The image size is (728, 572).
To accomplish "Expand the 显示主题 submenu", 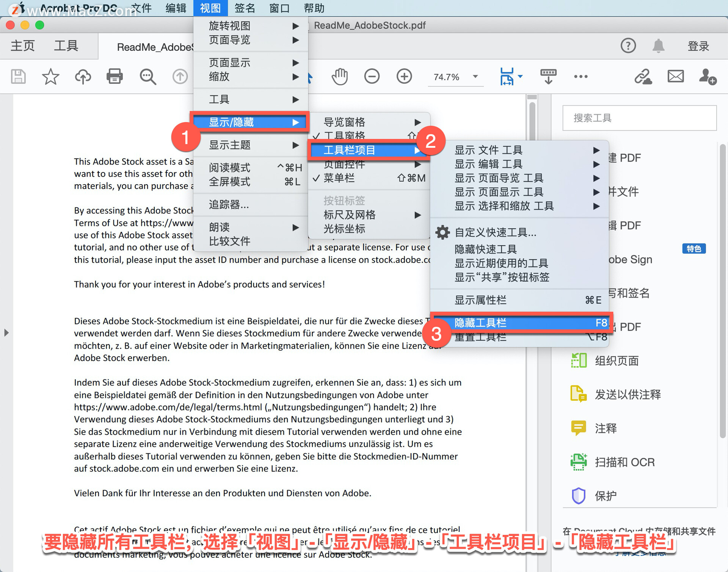I will pyautogui.click(x=251, y=145).
